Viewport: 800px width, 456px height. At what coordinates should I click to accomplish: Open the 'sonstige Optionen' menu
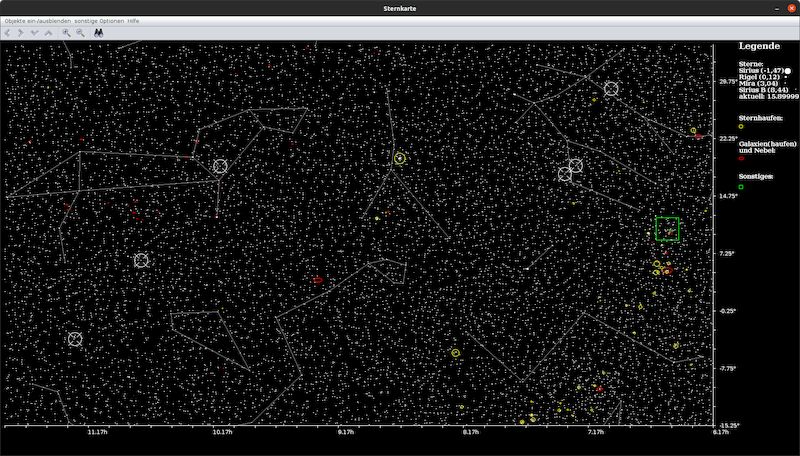(99, 21)
